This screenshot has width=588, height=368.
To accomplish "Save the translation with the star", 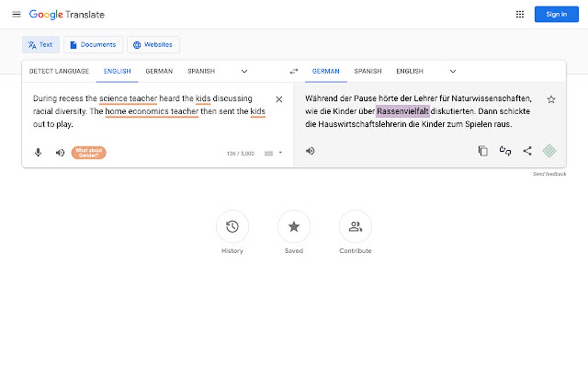I will point(551,99).
